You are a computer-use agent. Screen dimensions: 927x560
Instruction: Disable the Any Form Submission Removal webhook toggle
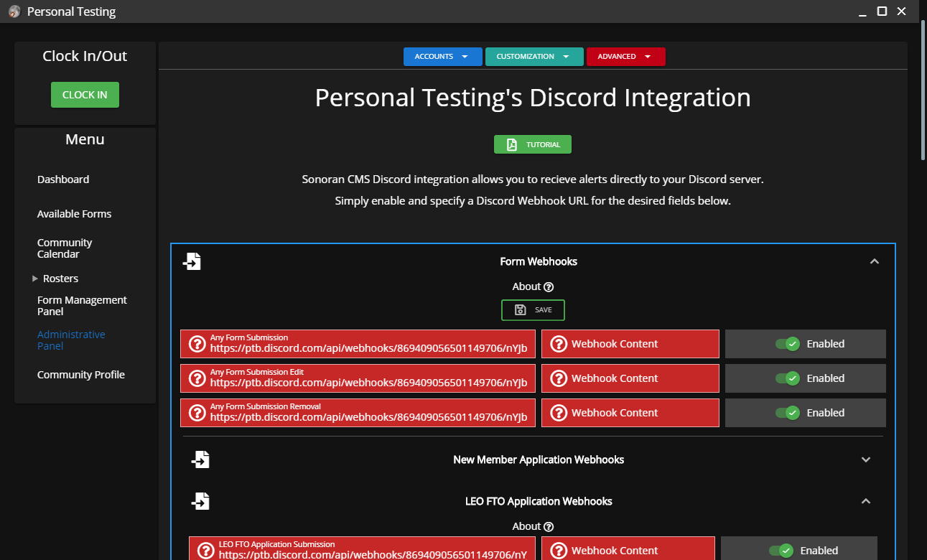[788, 413]
